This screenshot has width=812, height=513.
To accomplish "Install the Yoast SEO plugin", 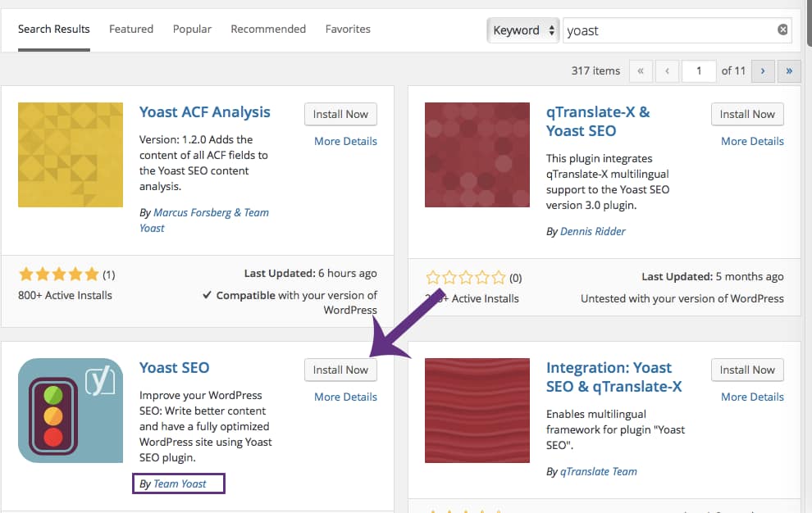I will pyautogui.click(x=340, y=370).
